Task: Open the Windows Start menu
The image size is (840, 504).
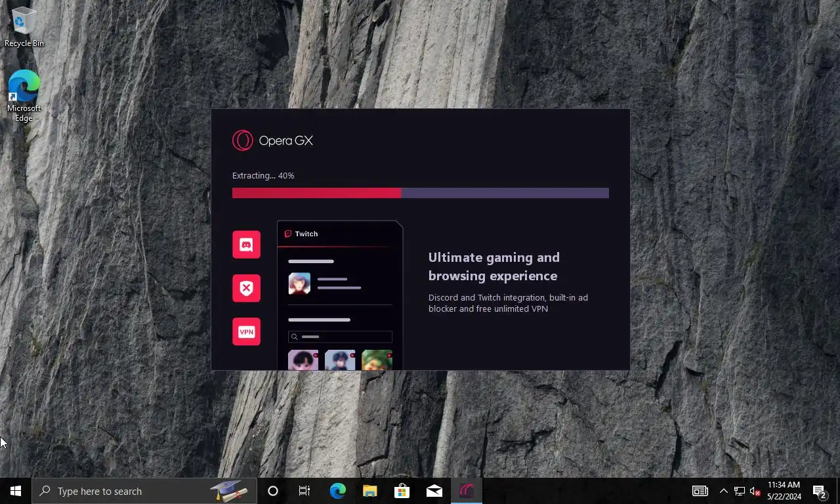Action: point(16,491)
